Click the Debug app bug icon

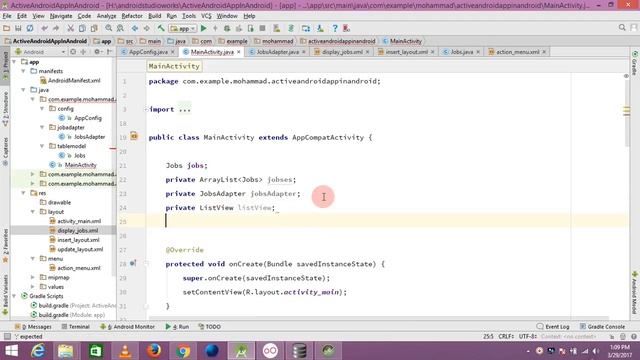227,28
